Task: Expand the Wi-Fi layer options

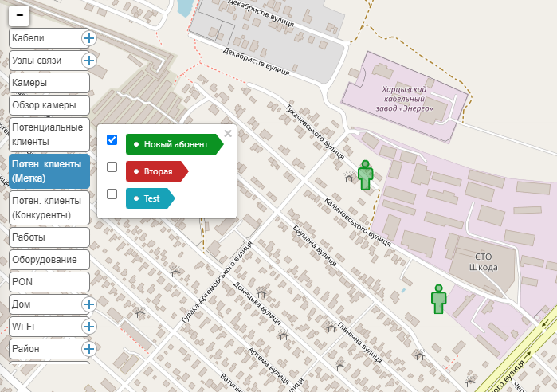Action: click(x=88, y=327)
